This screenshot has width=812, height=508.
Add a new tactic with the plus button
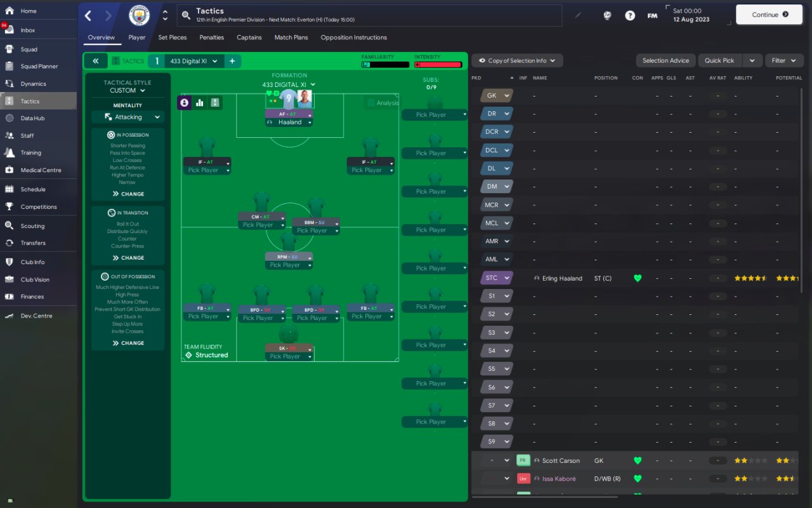coord(232,61)
